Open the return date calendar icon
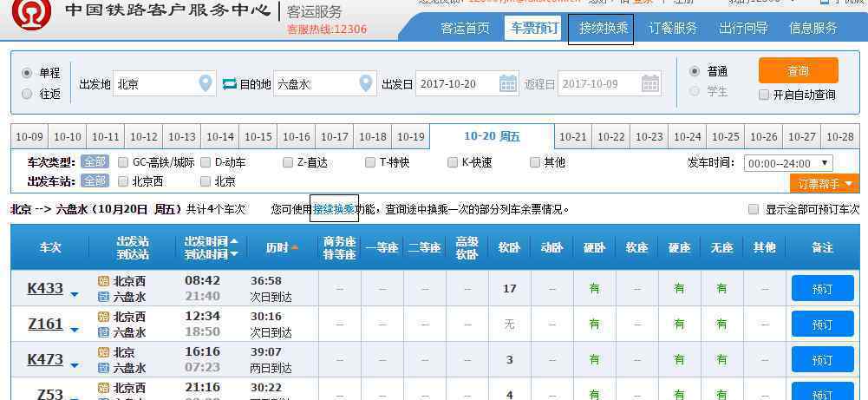Viewport: 868px width, 400px height. (x=649, y=83)
